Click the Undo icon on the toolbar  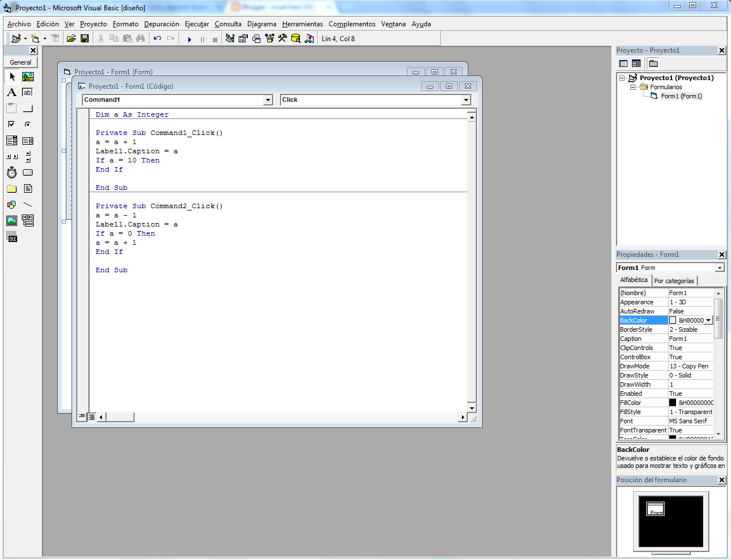[157, 39]
